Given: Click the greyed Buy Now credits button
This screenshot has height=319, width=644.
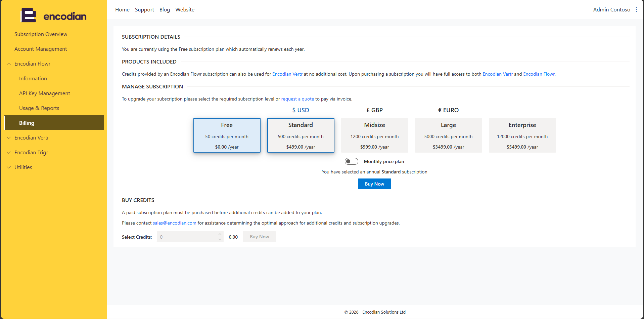Looking at the screenshot, I should (x=259, y=237).
